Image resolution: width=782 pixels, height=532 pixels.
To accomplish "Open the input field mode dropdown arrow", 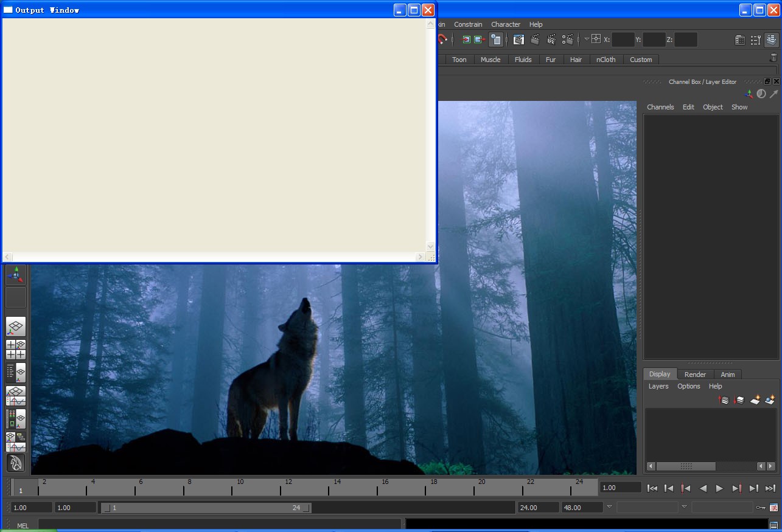I will pos(587,40).
